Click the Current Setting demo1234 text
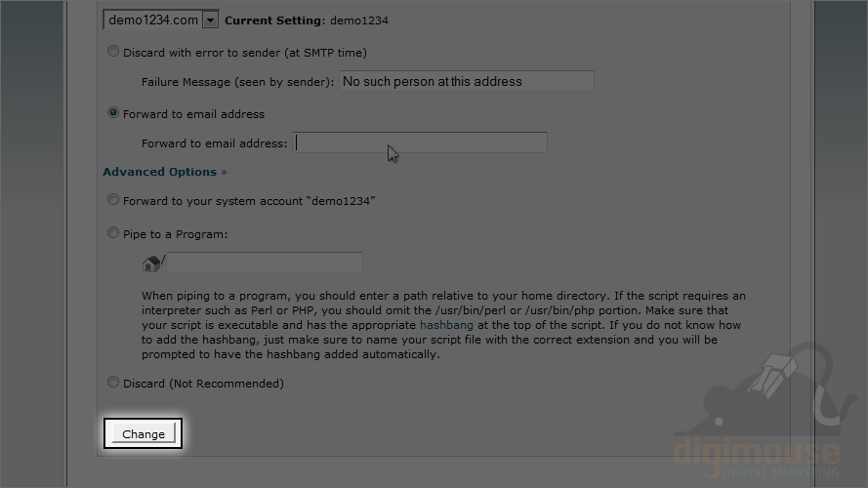This screenshot has height=488, width=868. pyautogui.click(x=307, y=20)
